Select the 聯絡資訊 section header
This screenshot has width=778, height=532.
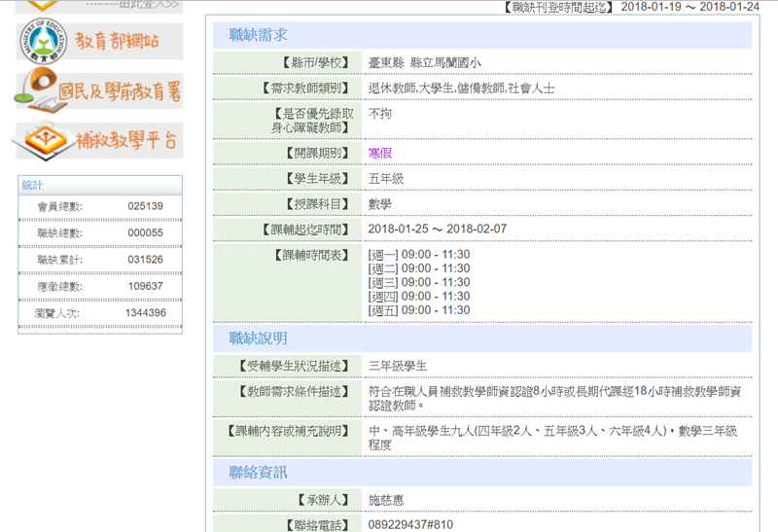[258, 473]
